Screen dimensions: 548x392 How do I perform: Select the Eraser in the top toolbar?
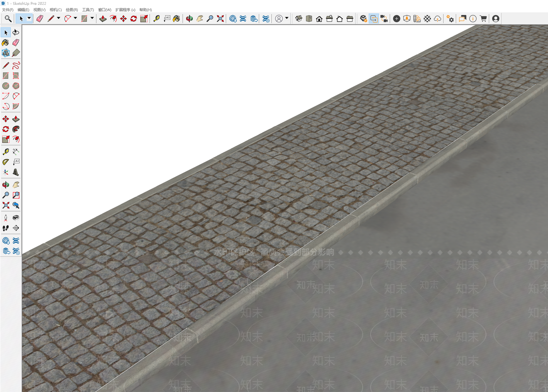pyautogui.click(x=40, y=19)
